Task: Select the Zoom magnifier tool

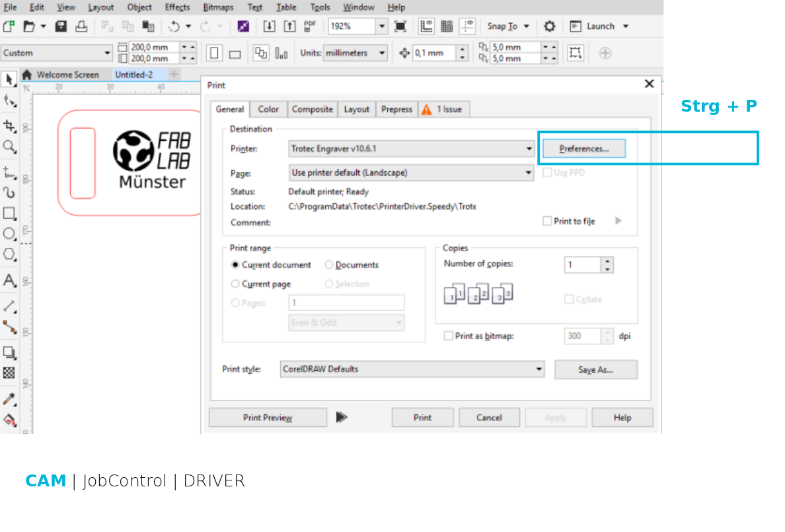Action: coord(9,147)
